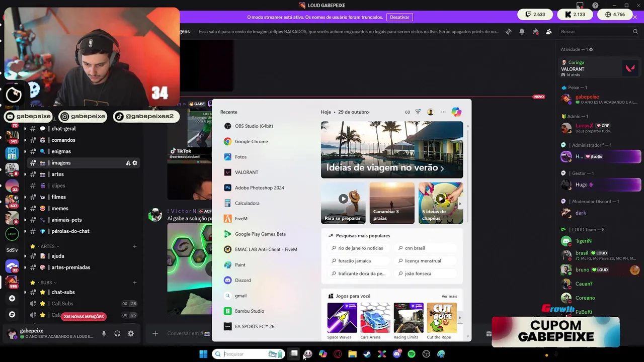
Task: Show pinned messages in Discord header
Action: click(535, 31)
